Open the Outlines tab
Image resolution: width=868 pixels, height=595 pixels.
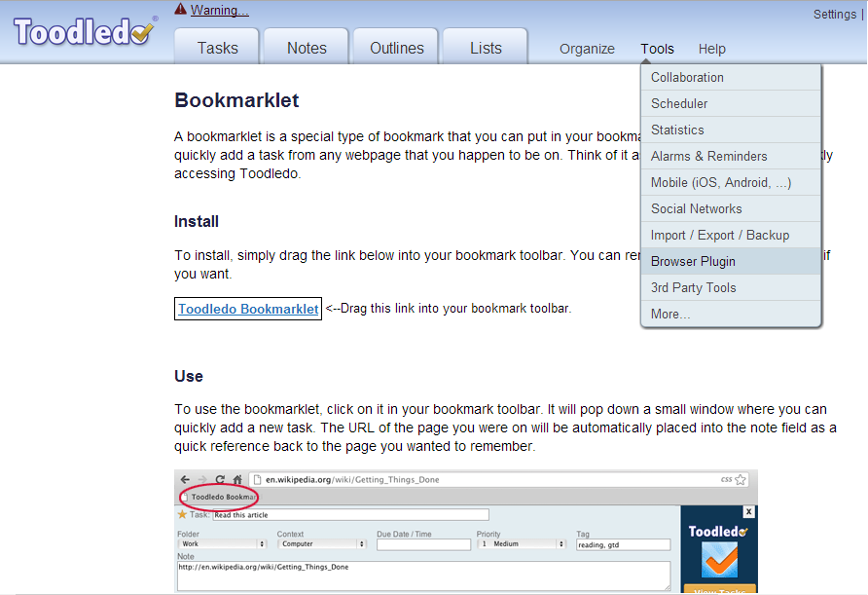click(396, 48)
